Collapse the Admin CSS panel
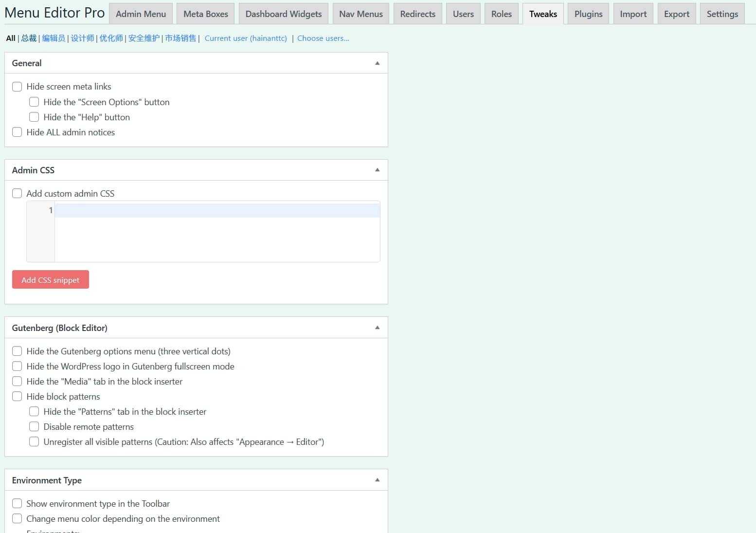756x533 pixels. [x=377, y=170]
